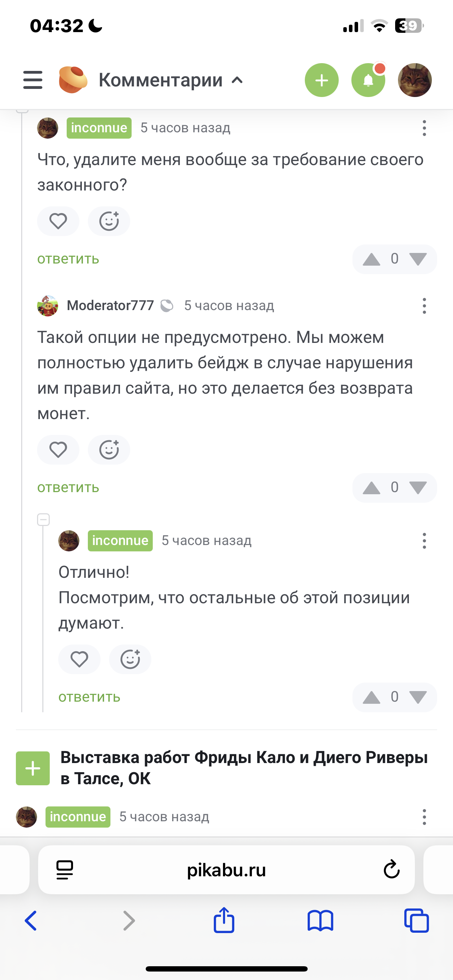Open post title 'Выставка работ Фриды Кало'
Screen dimensions: 453x980
[244, 768]
